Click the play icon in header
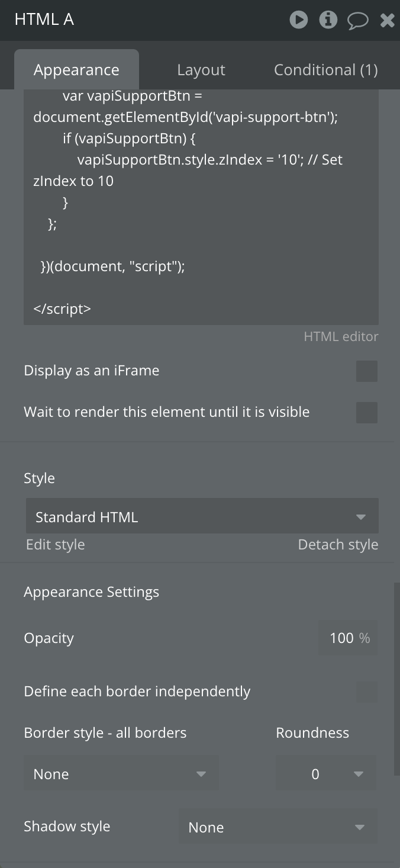The height and width of the screenshot is (868, 400). pyautogui.click(x=299, y=20)
